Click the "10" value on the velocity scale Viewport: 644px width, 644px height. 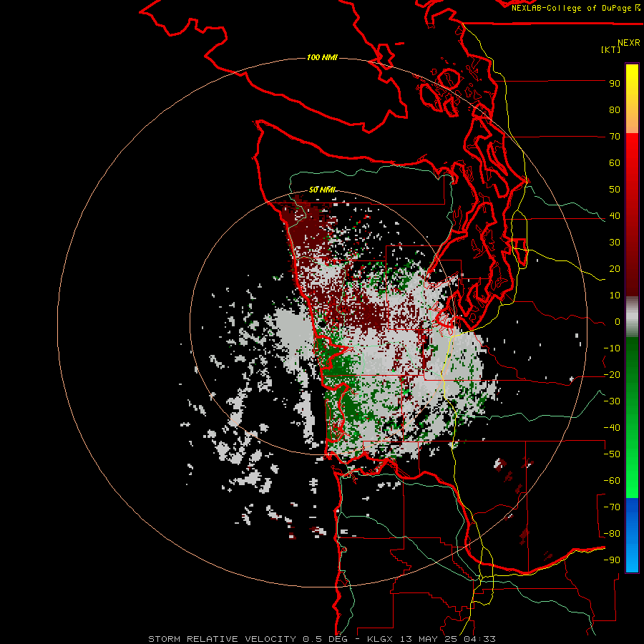pyautogui.click(x=615, y=296)
